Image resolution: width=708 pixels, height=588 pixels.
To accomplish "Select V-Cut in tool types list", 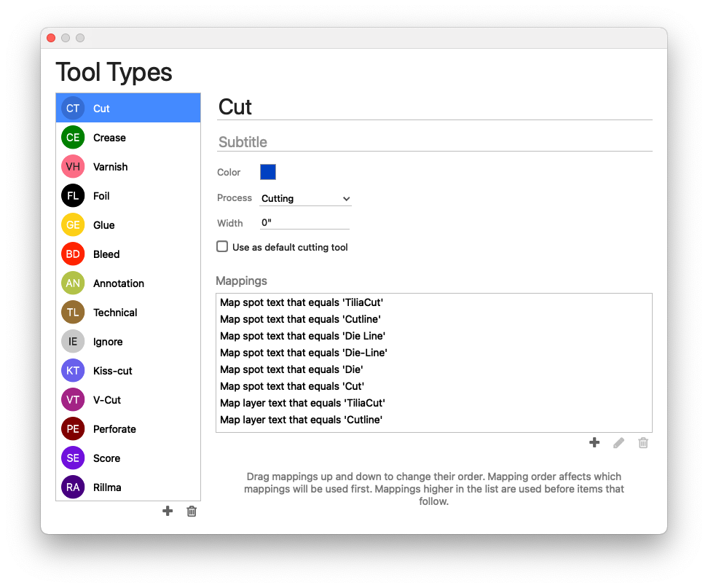I will [x=128, y=400].
